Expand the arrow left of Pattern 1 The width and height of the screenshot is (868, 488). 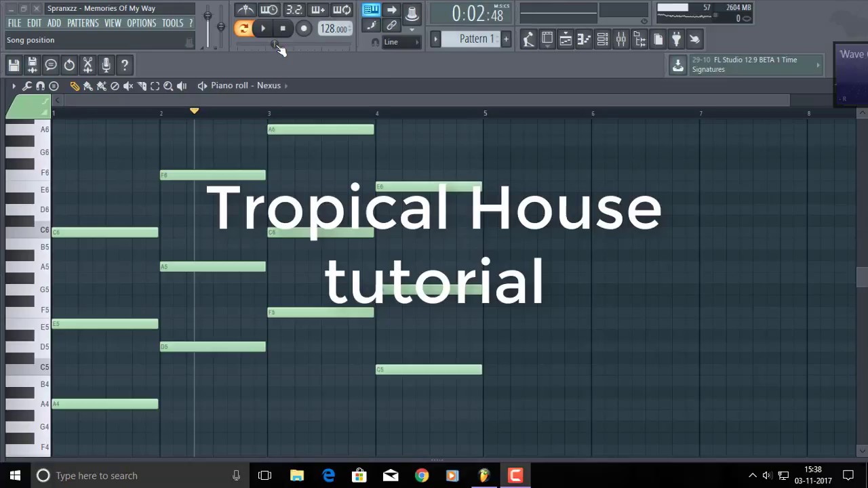click(x=436, y=39)
